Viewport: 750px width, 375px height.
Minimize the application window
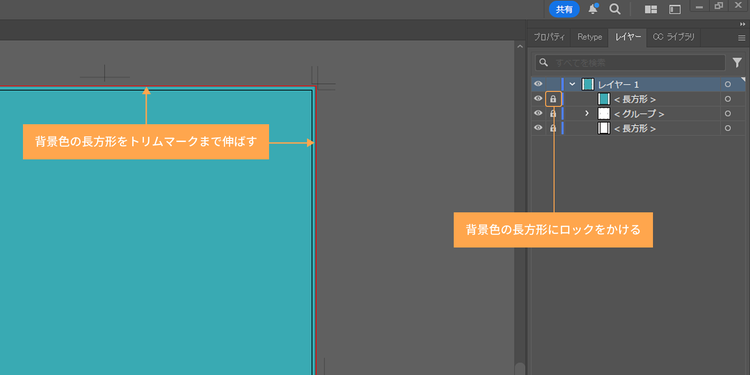click(x=699, y=6)
